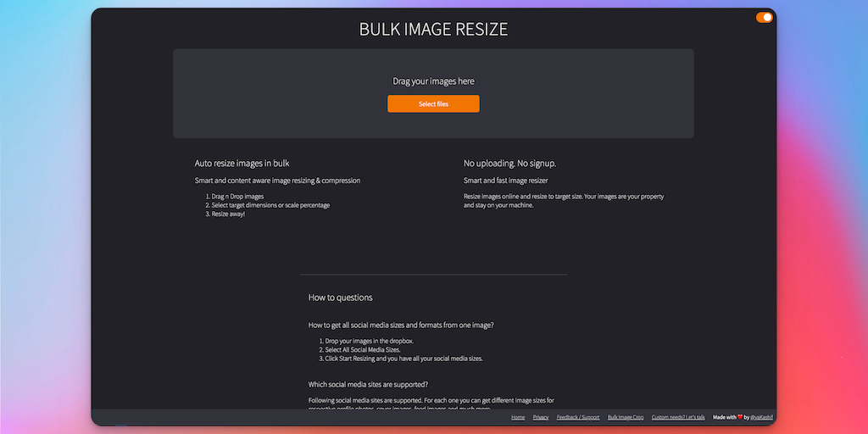Click the Resize away! list item
The image size is (868, 434).
(x=228, y=214)
